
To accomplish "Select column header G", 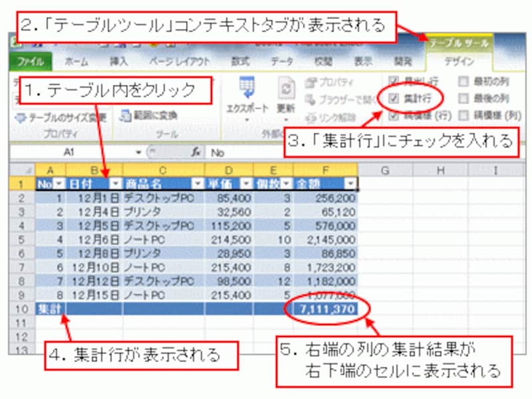I will click(385, 170).
